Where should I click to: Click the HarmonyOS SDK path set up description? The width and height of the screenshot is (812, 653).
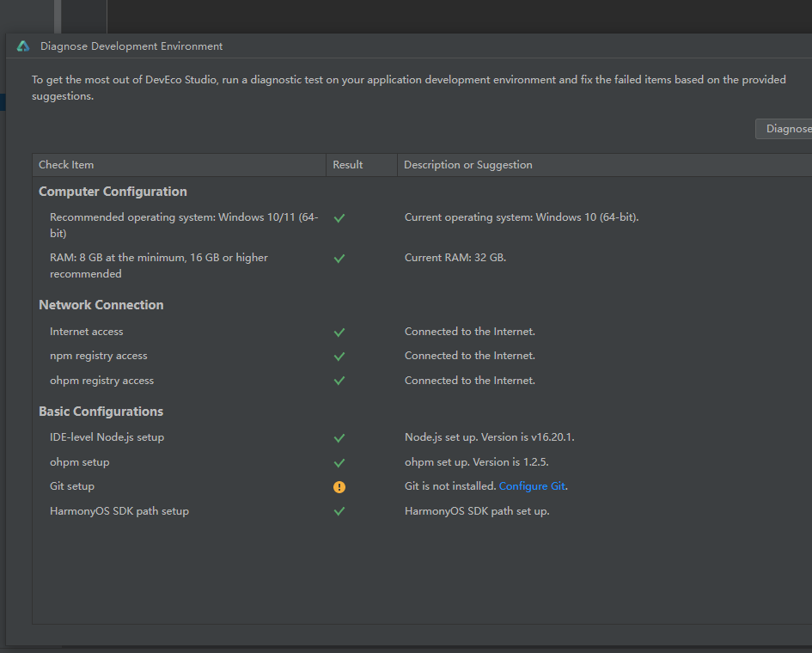pyautogui.click(x=477, y=511)
